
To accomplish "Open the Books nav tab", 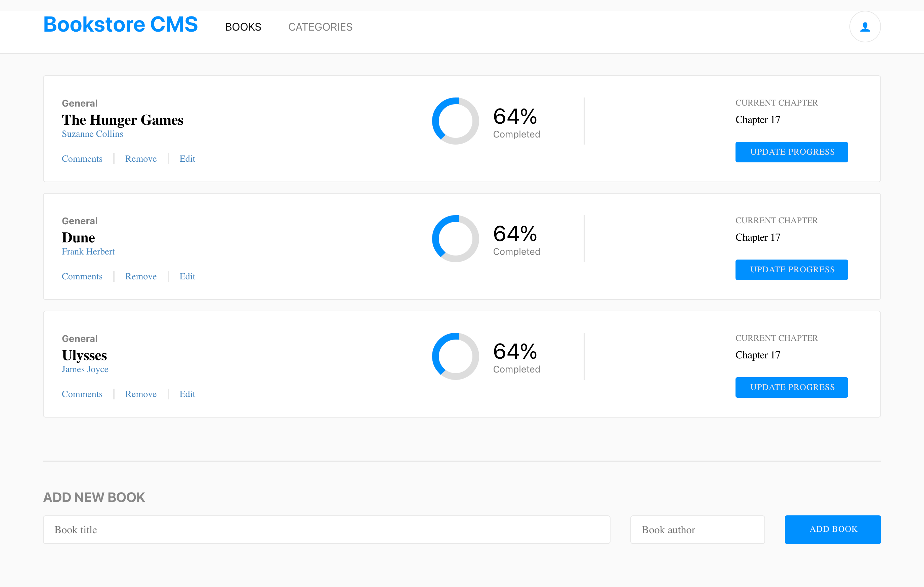I will 243,27.
